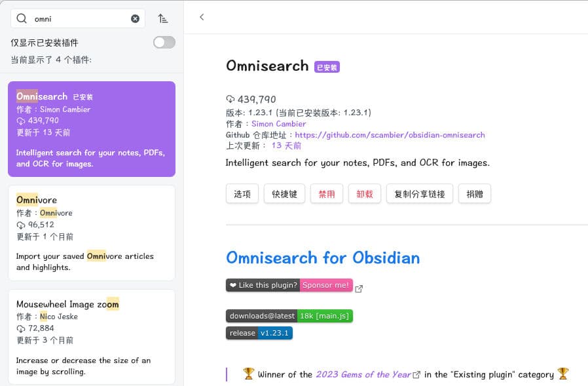Click the search magnifier icon

(22, 19)
